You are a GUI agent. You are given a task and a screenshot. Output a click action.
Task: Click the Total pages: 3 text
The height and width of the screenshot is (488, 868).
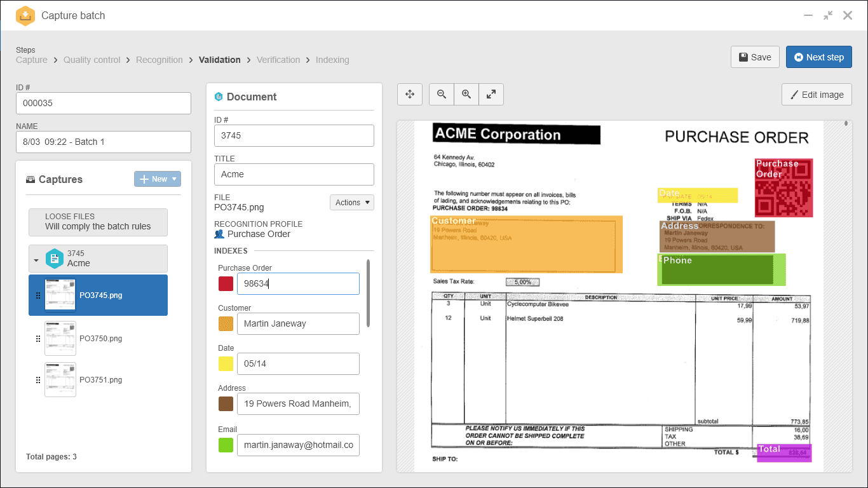tap(51, 457)
